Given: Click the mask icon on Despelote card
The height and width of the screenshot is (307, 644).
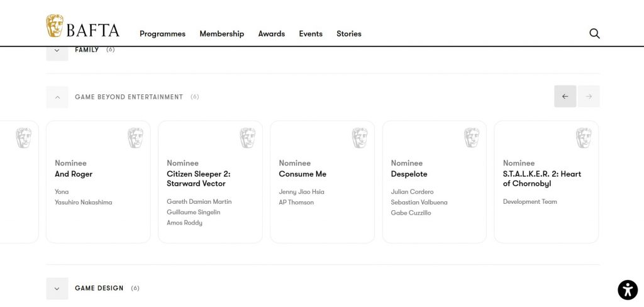Looking at the screenshot, I should 472,138.
